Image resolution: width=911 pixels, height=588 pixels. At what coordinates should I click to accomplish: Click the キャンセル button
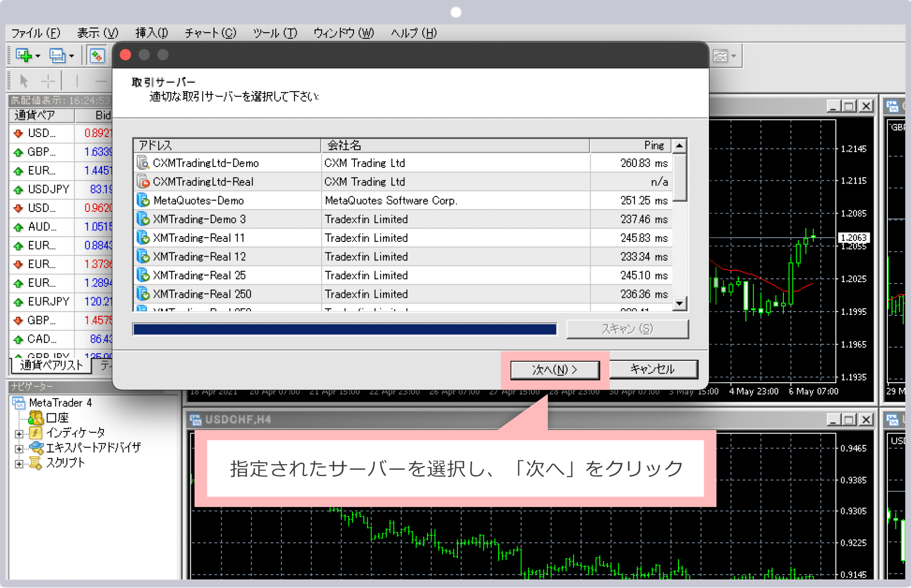coord(653,369)
